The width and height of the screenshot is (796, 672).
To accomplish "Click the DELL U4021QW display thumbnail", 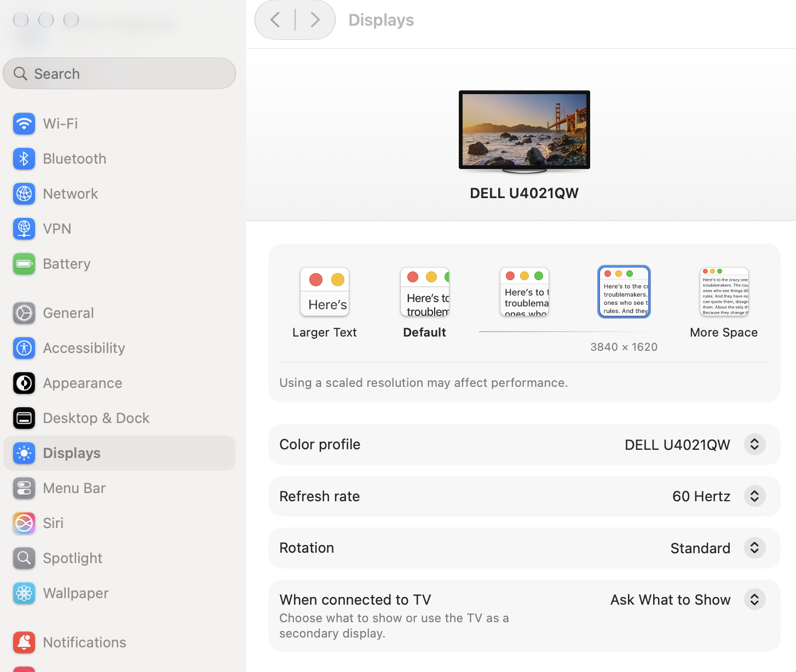I will click(524, 131).
